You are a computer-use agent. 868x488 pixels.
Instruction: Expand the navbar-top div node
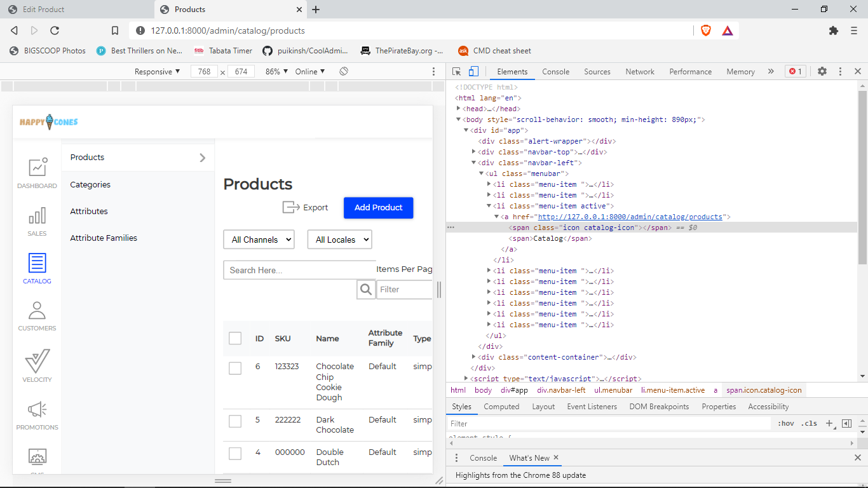(x=474, y=152)
